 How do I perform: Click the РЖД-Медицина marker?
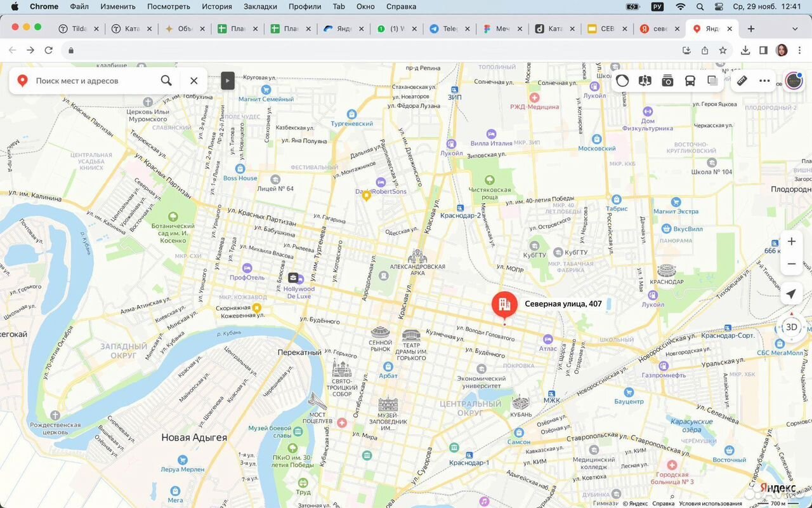pyautogui.click(x=534, y=98)
